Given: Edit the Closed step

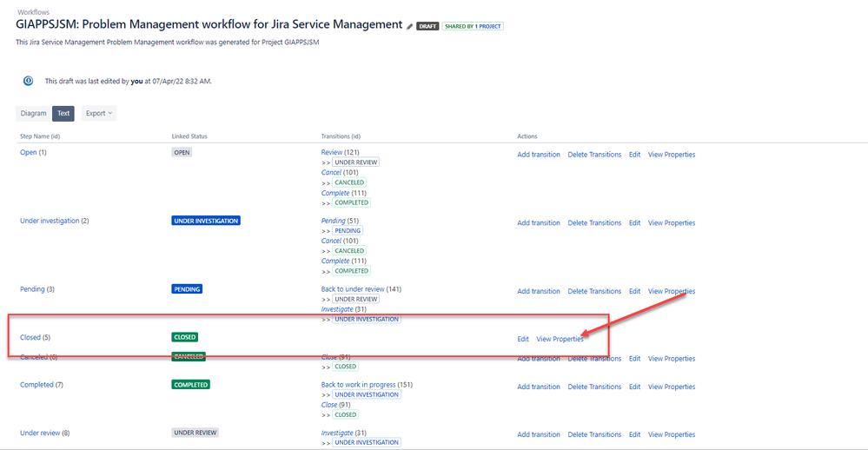Looking at the screenshot, I should [523, 339].
